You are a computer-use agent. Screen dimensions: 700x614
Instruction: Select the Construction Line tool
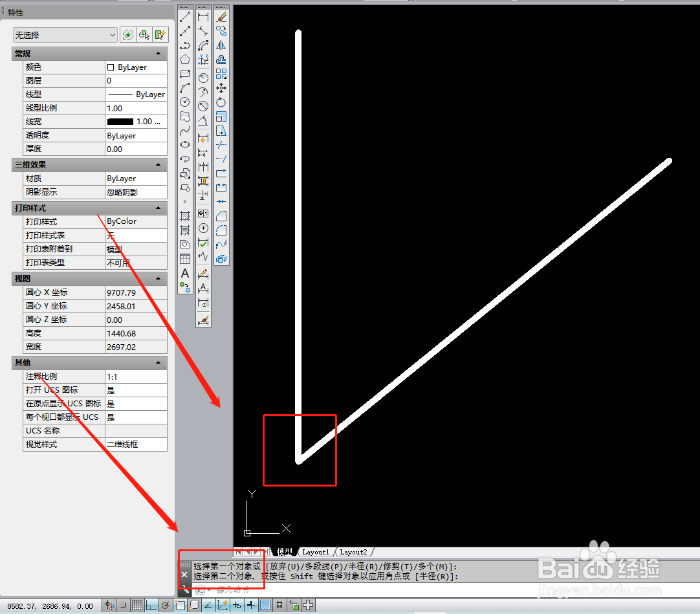pyautogui.click(x=185, y=31)
